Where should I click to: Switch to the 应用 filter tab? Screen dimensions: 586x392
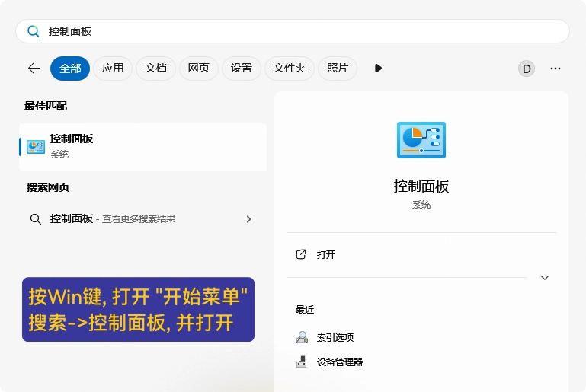click(x=113, y=69)
